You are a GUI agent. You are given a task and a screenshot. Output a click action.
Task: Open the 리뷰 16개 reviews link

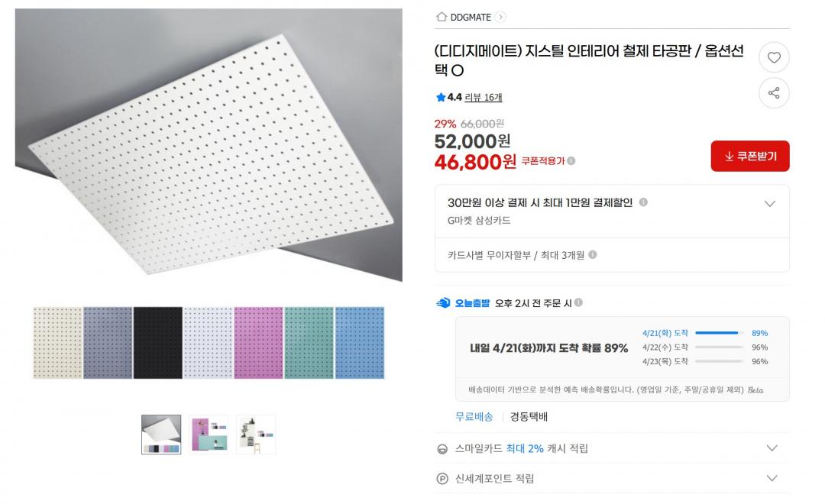[484, 97]
